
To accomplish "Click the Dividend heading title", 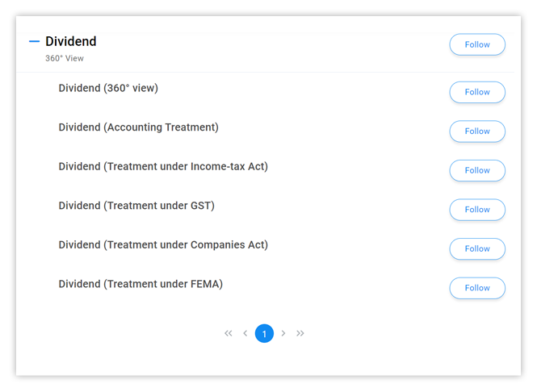I will pos(71,42).
